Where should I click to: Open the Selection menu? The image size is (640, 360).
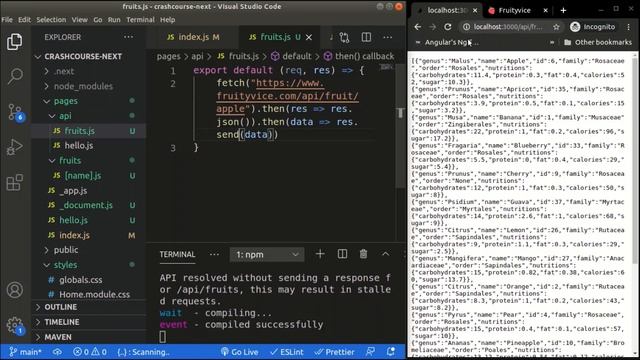[x=51, y=20]
